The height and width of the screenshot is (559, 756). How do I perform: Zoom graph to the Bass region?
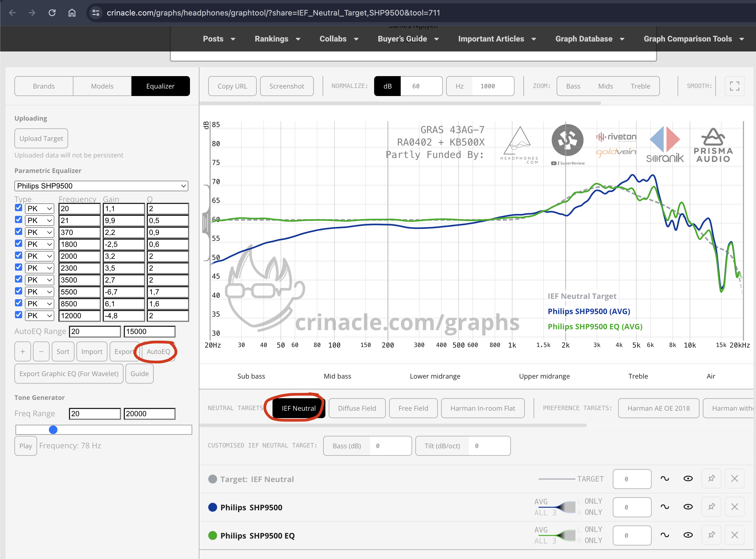[573, 86]
